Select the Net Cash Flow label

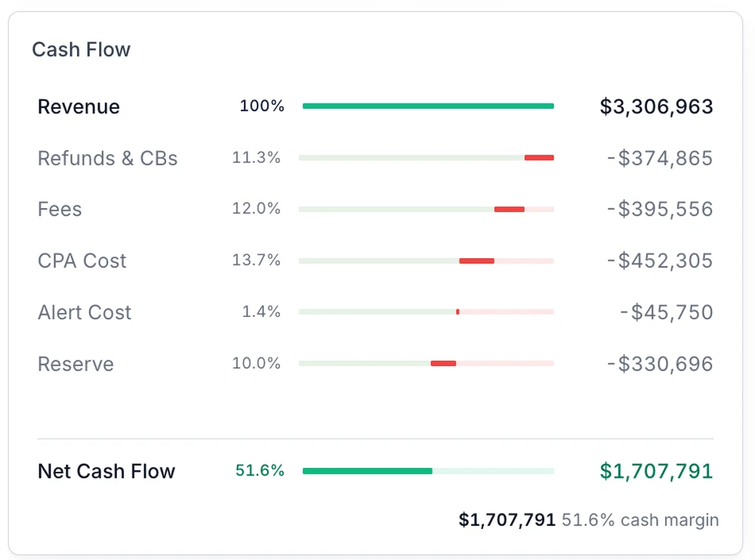tap(106, 472)
